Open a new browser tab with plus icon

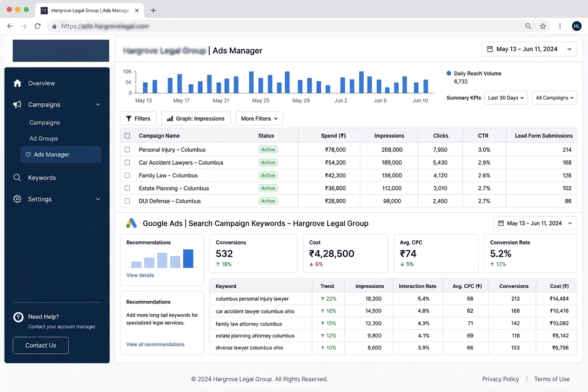click(x=153, y=10)
